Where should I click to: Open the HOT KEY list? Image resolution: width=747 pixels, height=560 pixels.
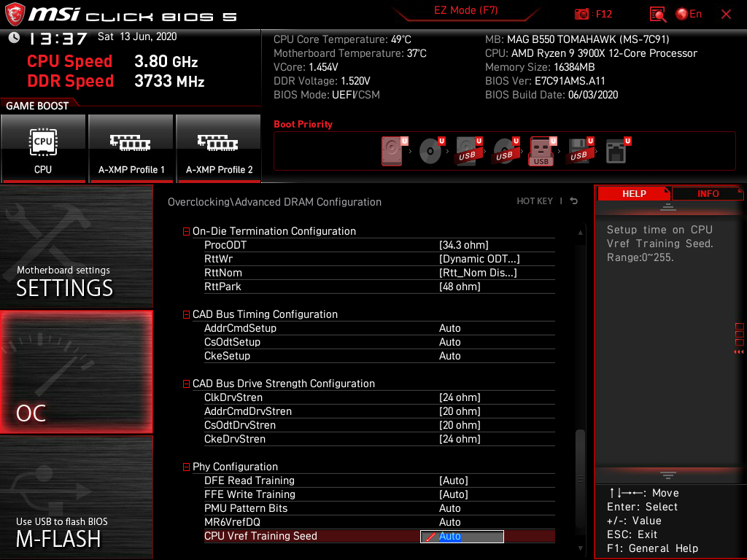click(535, 201)
